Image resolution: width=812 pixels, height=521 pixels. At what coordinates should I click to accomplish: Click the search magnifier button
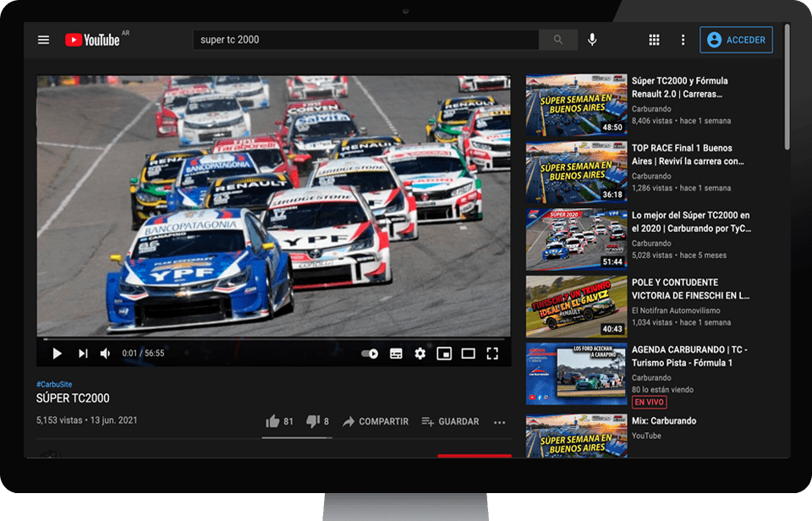click(x=557, y=40)
